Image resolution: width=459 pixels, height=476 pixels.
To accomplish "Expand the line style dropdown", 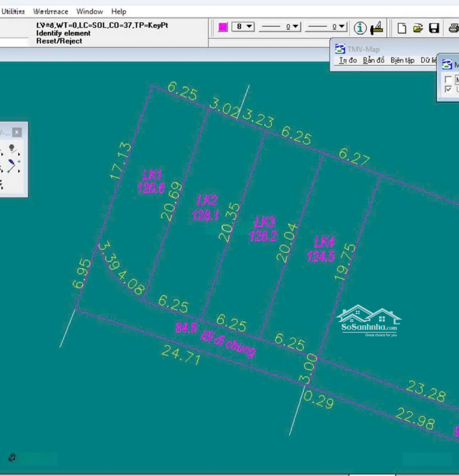I will click(x=280, y=27).
